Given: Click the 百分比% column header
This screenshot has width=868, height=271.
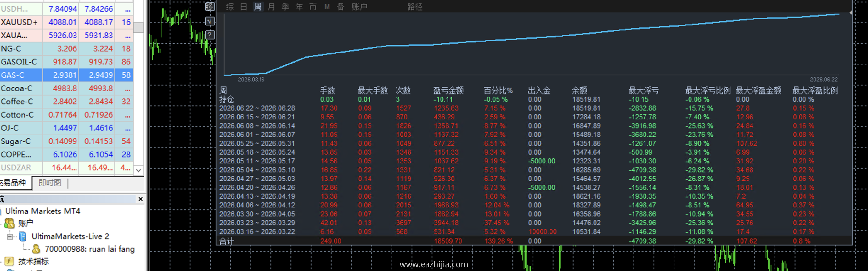Looking at the screenshot, I should (x=498, y=91).
